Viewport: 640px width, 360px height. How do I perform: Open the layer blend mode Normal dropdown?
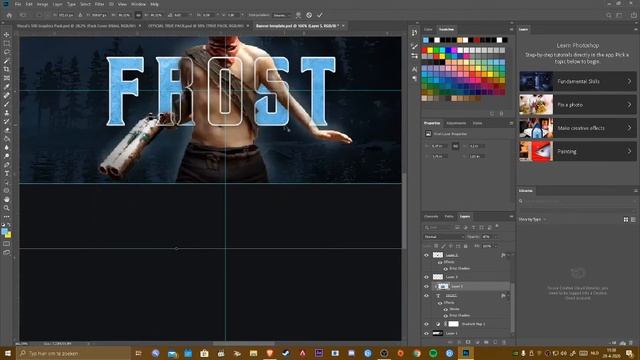point(444,237)
